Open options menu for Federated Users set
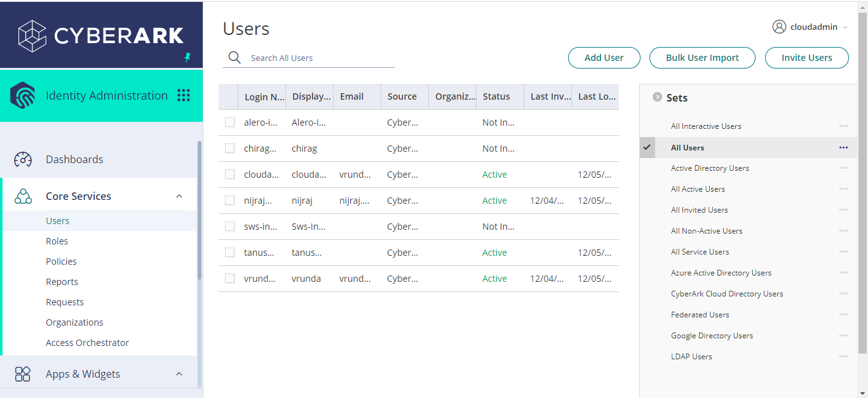 coord(843,315)
